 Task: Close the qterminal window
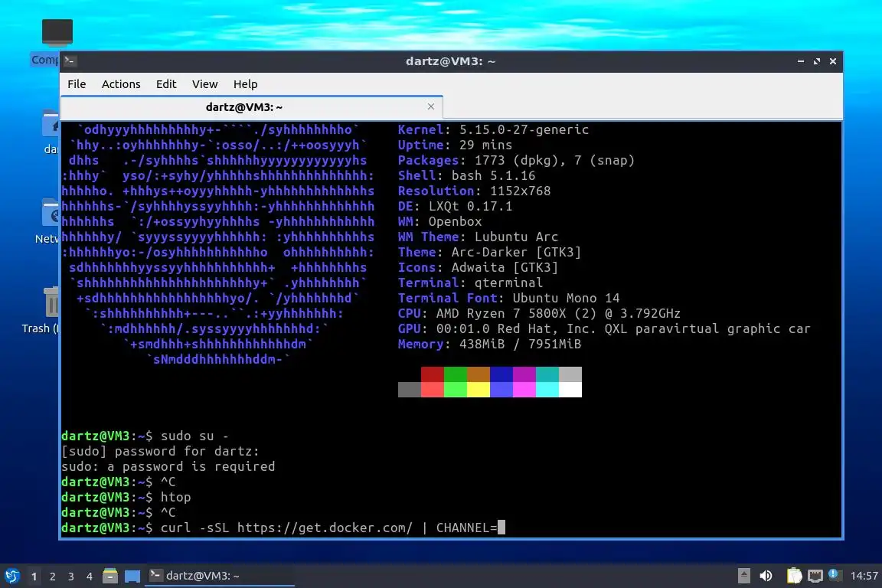[833, 61]
